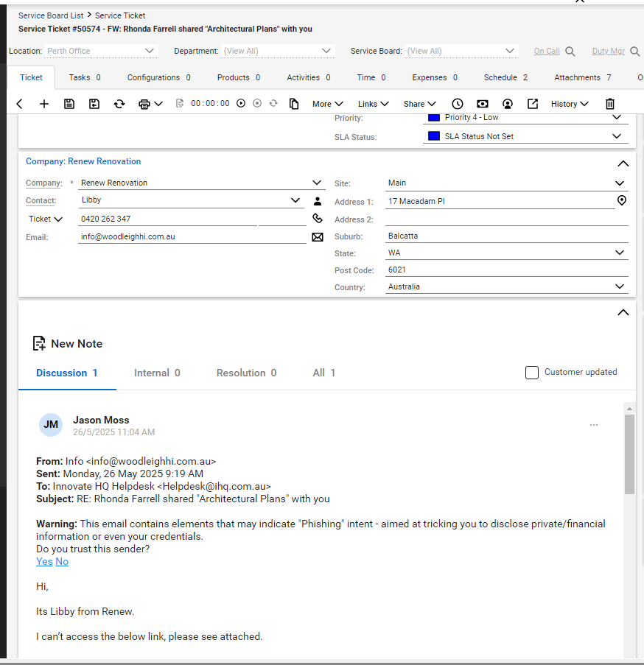This screenshot has height=665, width=644.
Task: Click the timer notes icon beside the 00:00:00 timer
Action: pos(180,104)
